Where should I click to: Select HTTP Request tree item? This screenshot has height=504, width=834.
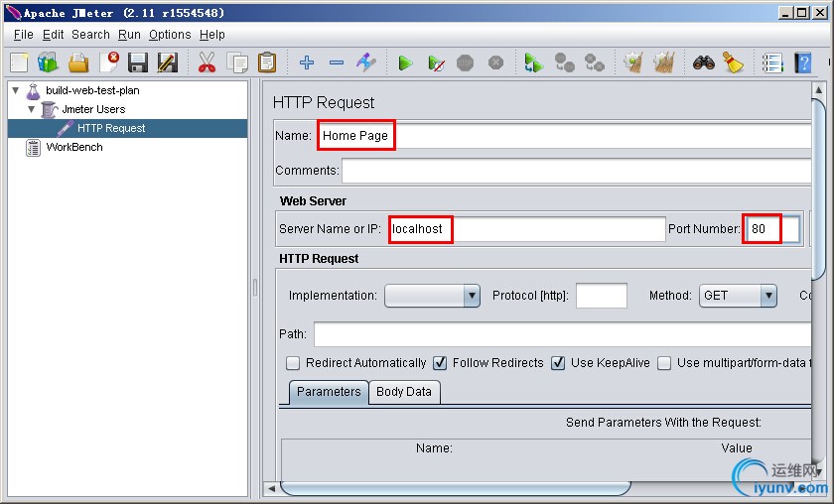tap(111, 128)
